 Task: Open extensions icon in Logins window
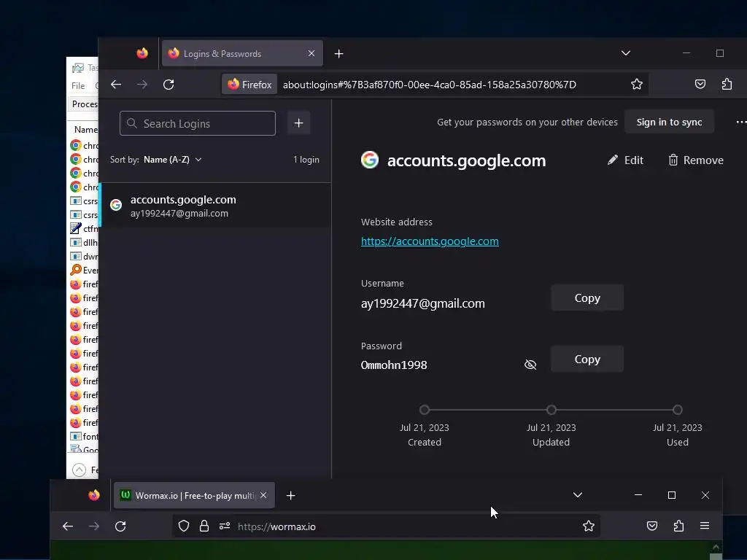click(x=727, y=85)
